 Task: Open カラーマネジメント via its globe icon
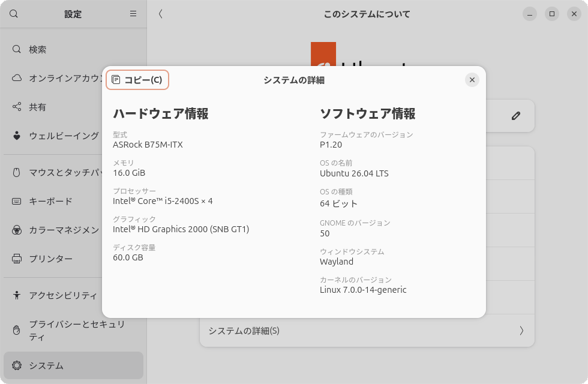click(17, 230)
